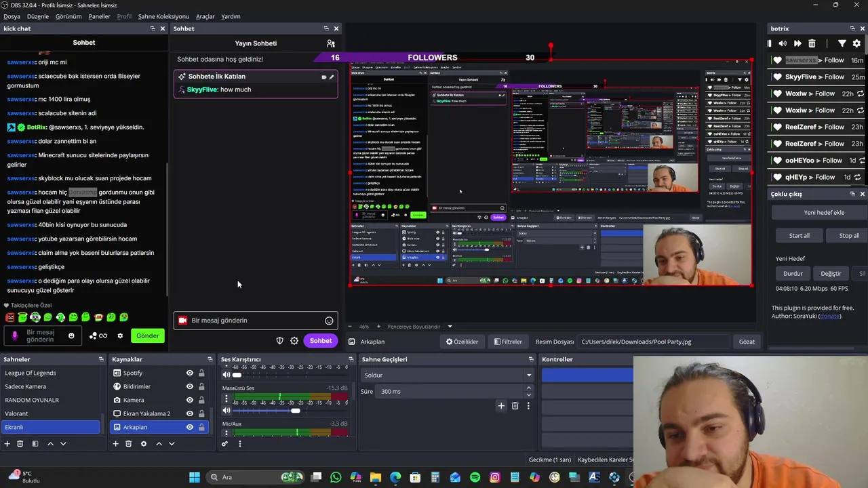Screen dimensions: 868x488
Task: Select Valorant scene
Action: coord(51,413)
